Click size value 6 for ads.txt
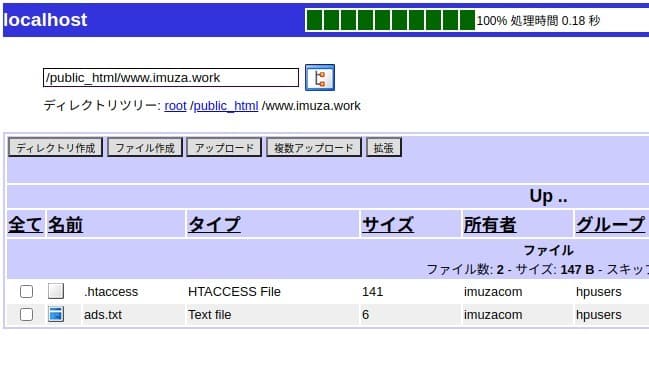 point(365,315)
